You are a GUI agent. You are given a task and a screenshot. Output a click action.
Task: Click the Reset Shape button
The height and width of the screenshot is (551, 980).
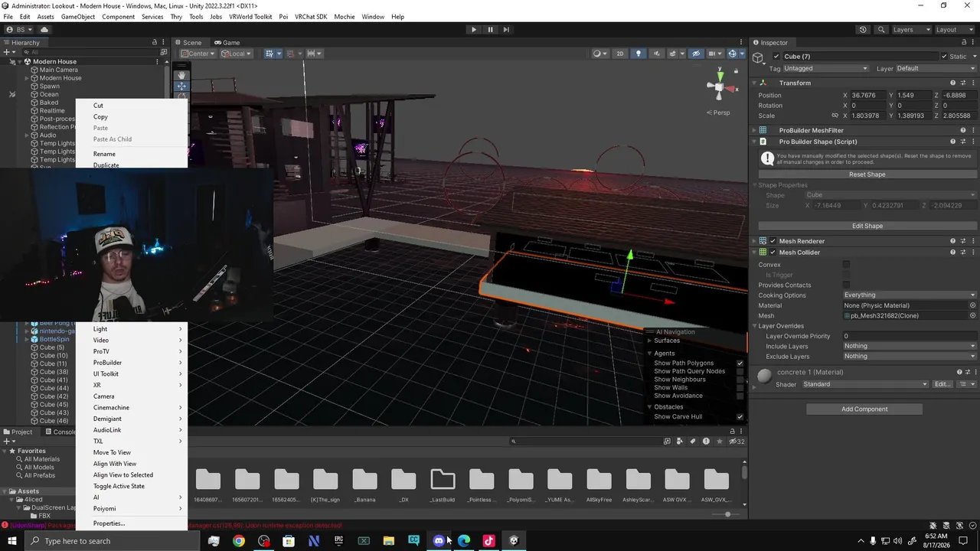point(867,174)
